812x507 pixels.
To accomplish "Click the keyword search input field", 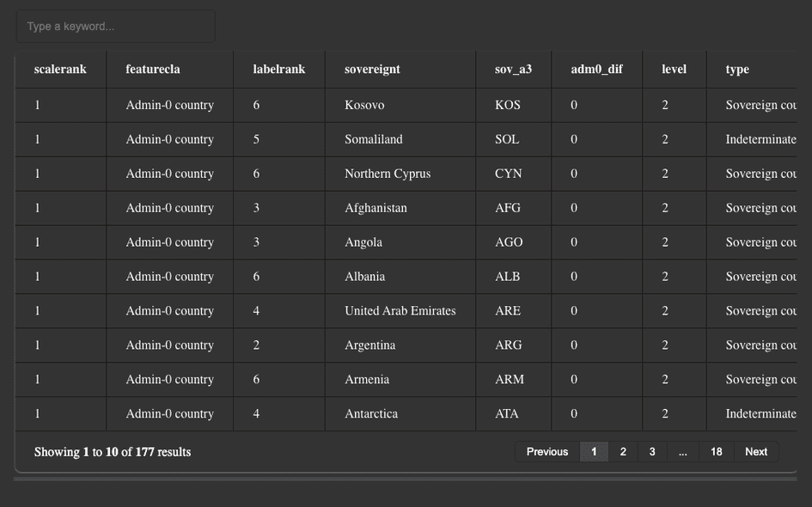I will [115, 27].
